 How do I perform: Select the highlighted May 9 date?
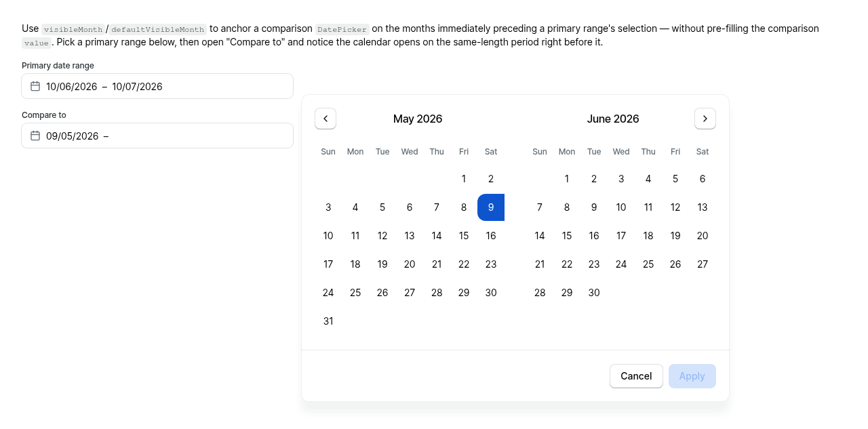pyautogui.click(x=491, y=207)
